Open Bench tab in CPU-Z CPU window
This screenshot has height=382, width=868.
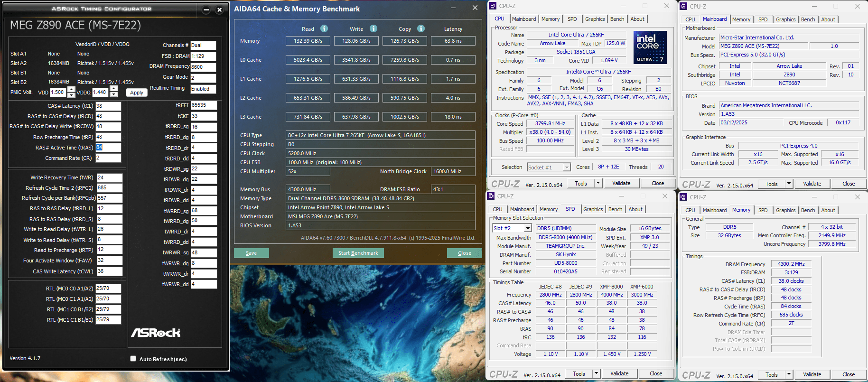617,19
